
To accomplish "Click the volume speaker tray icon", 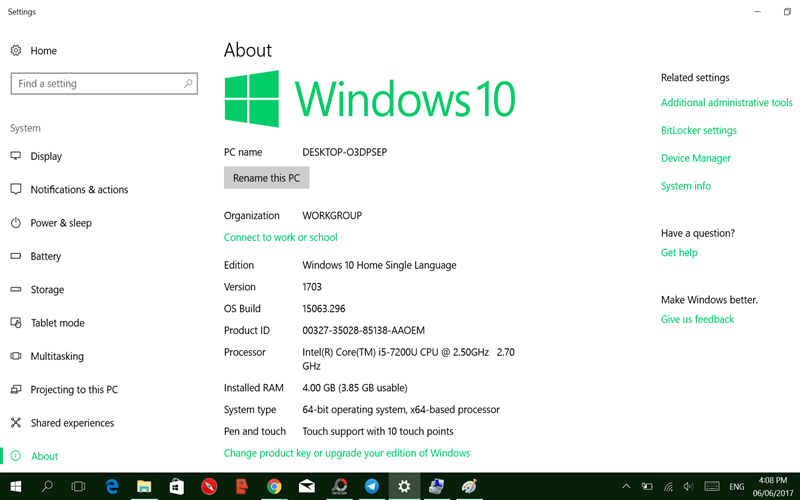I will click(x=689, y=486).
